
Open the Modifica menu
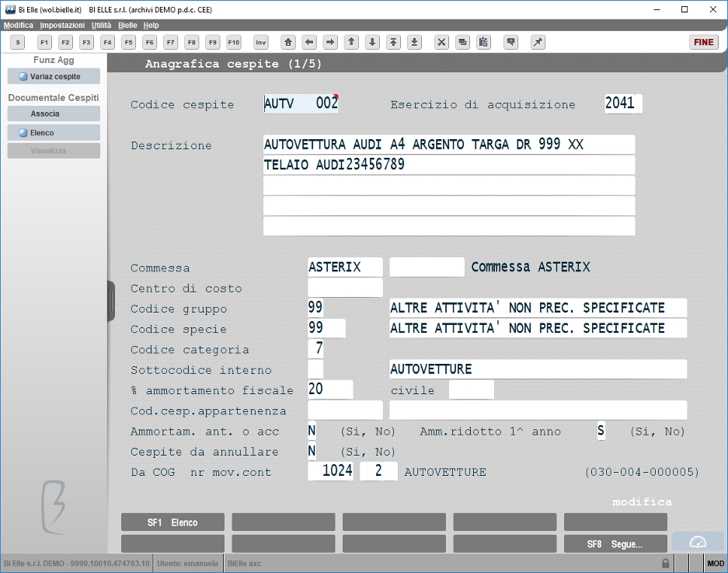tap(19, 25)
